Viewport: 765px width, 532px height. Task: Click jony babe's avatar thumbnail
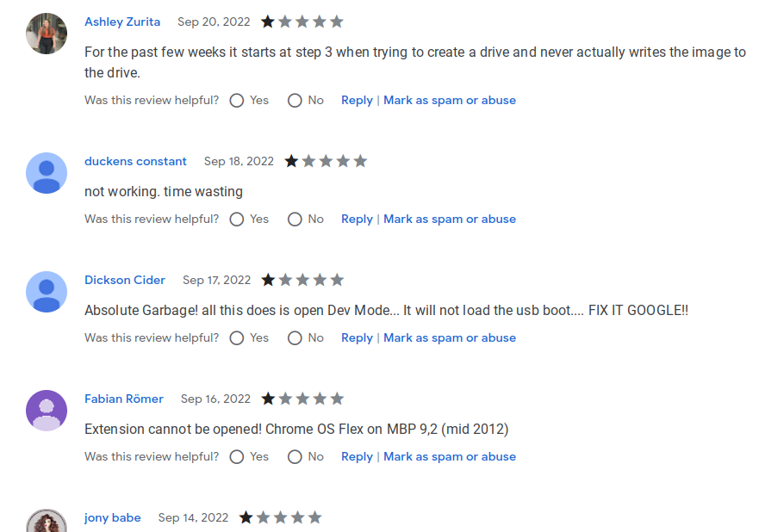click(x=47, y=523)
